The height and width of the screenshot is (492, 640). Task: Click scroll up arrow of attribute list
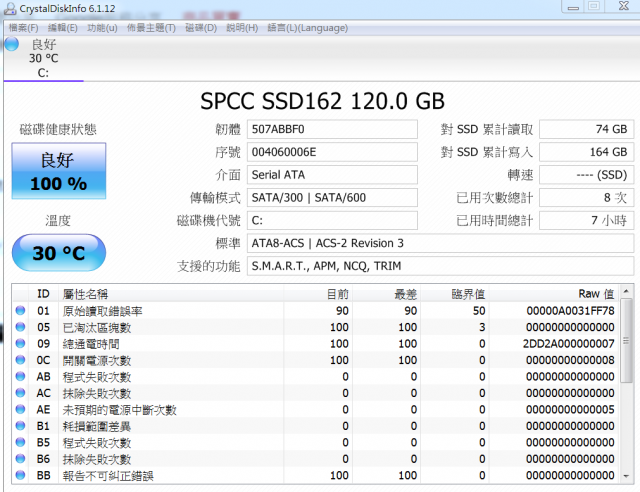626,291
